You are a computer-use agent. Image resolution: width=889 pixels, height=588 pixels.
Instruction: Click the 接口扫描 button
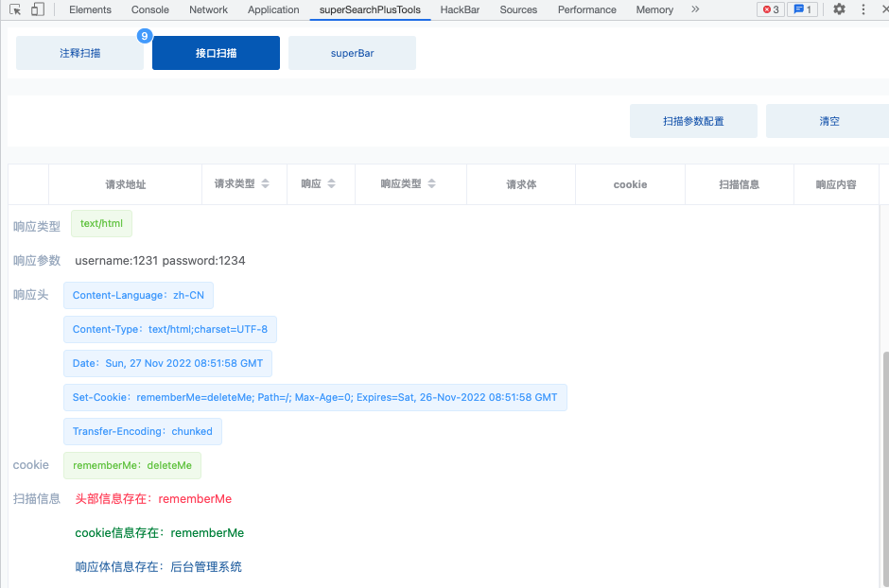coord(216,53)
